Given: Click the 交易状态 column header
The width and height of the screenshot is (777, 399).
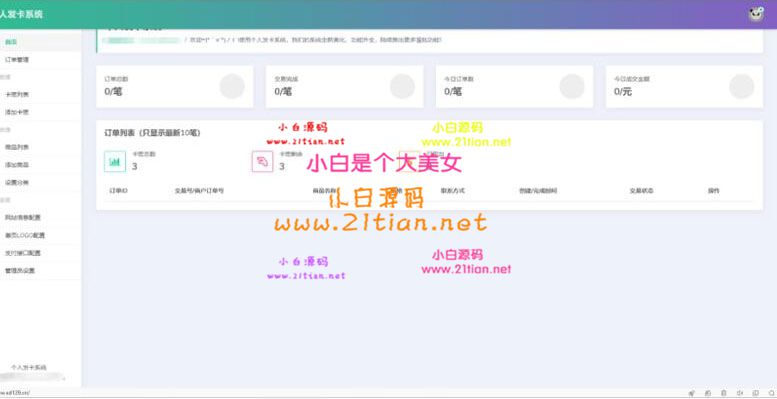Looking at the screenshot, I should point(641,190).
